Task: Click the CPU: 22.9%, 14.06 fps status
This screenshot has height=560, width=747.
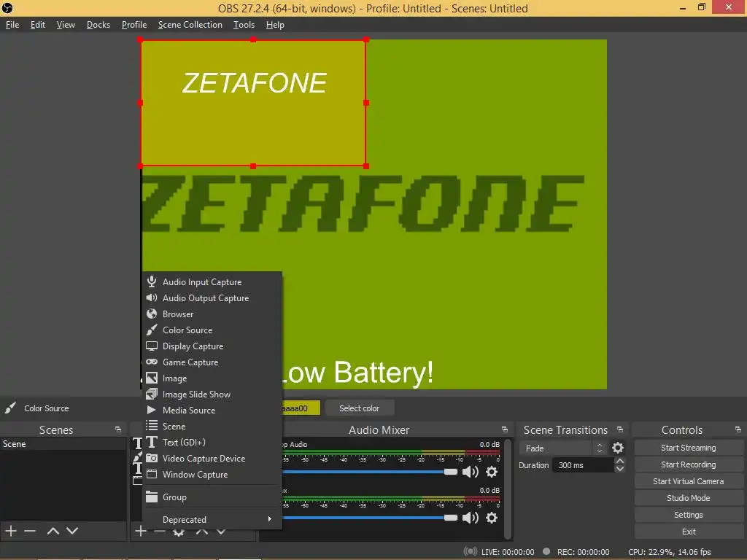Action: (670, 552)
